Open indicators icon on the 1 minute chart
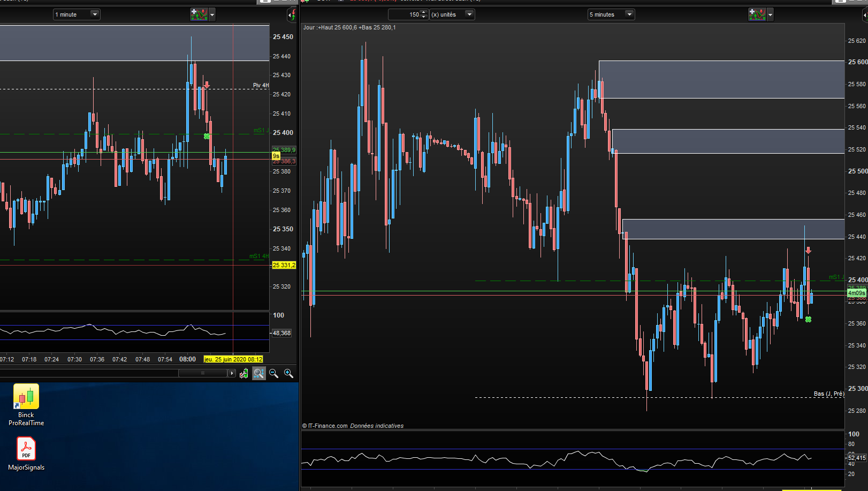 coord(199,14)
